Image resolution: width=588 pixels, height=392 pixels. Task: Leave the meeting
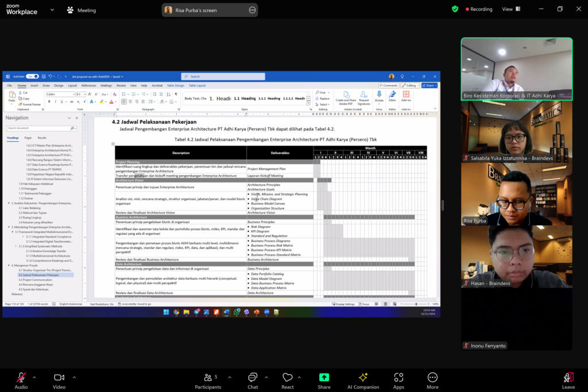[568, 378]
